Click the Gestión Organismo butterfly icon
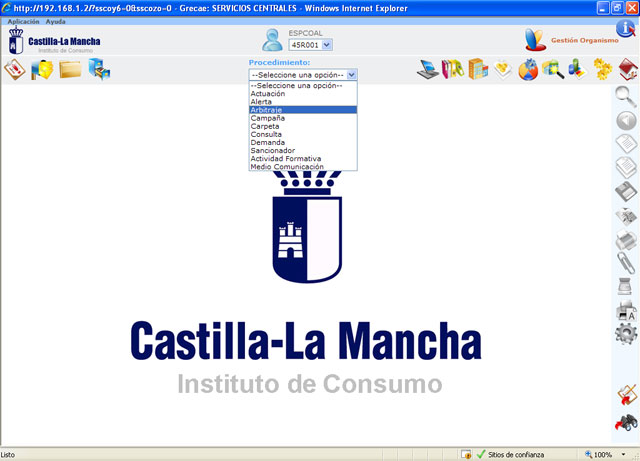Viewport: 640px width, 461px height. pyautogui.click(x=535, y=40)
